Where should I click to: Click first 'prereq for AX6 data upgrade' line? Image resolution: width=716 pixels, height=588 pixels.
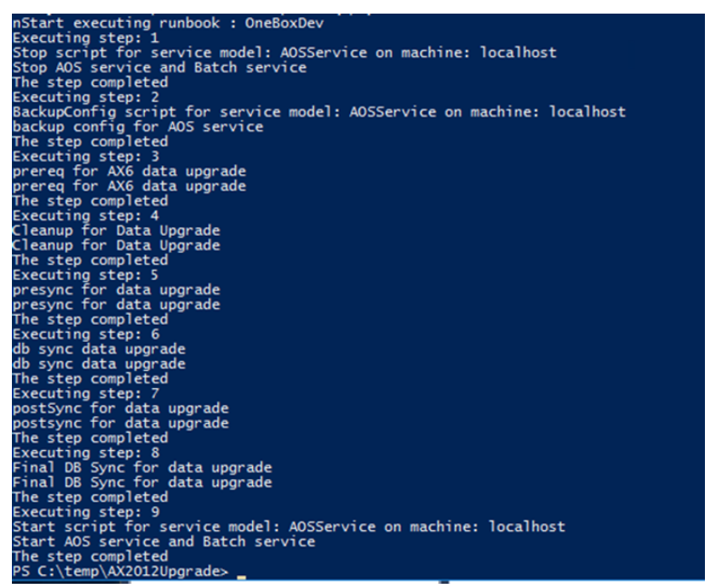129,171
